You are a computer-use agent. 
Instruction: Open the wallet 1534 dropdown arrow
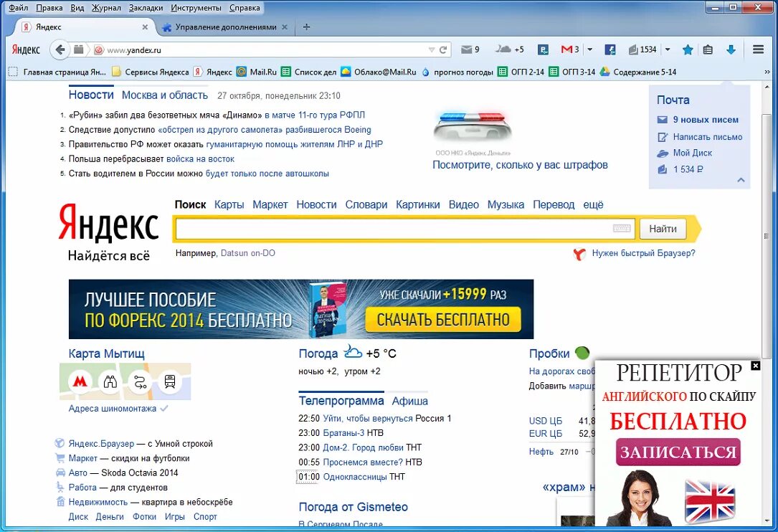pyautogui.click(x=668, y=49)
